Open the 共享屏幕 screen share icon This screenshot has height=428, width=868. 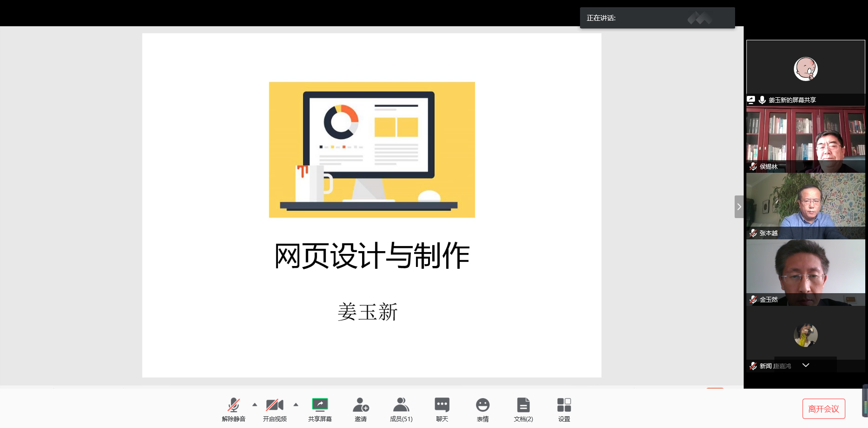click(320, 409)
